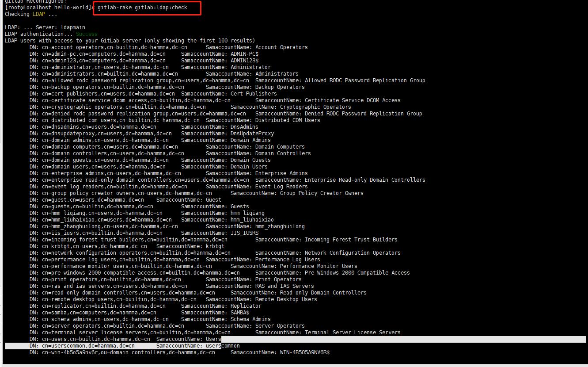Select the 'cn=admin-pc,cn=computers' DN entry
This screenshot has width=588, height=367.
click(x=104, y=54)
